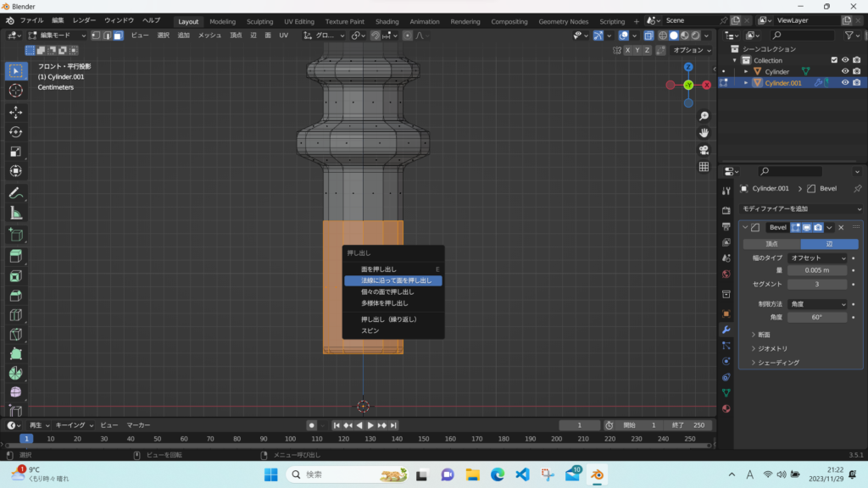Click the セグメント value field
This screenshot has height=488, width=868.
[817, 284]
